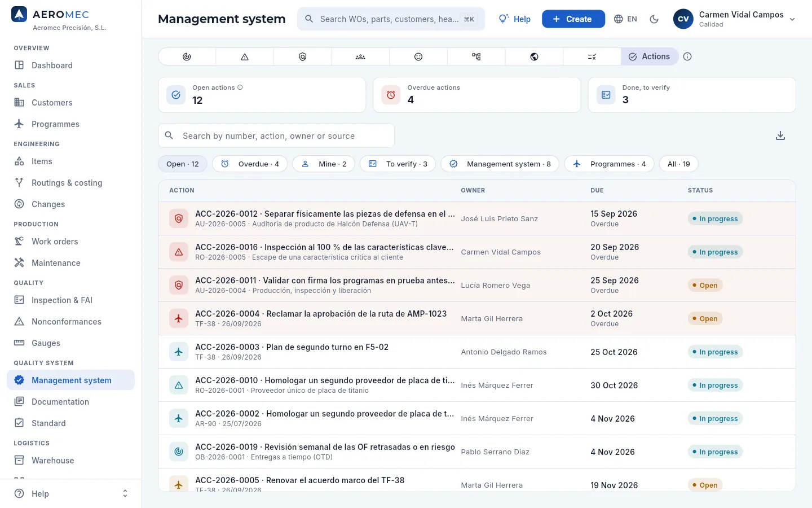Open the target/objectives icon tab
The image size is (812, 508).
187,56
